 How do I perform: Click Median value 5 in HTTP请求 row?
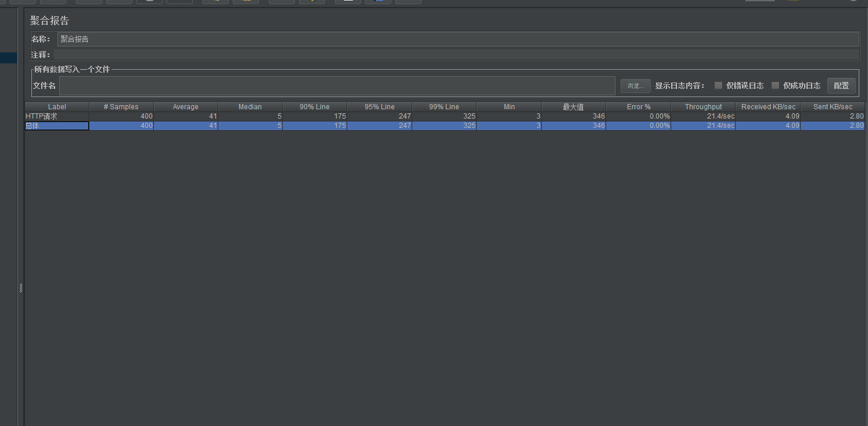pos(250,116)
